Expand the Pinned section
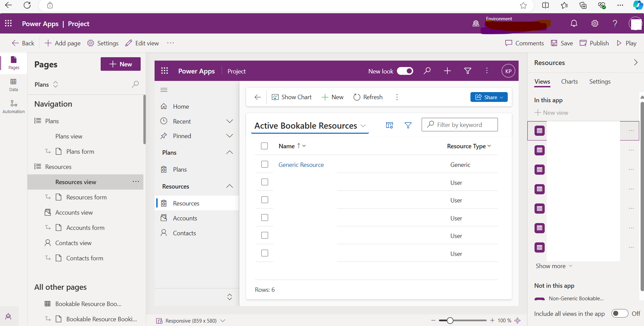644x326 pixels. [229, 136]
